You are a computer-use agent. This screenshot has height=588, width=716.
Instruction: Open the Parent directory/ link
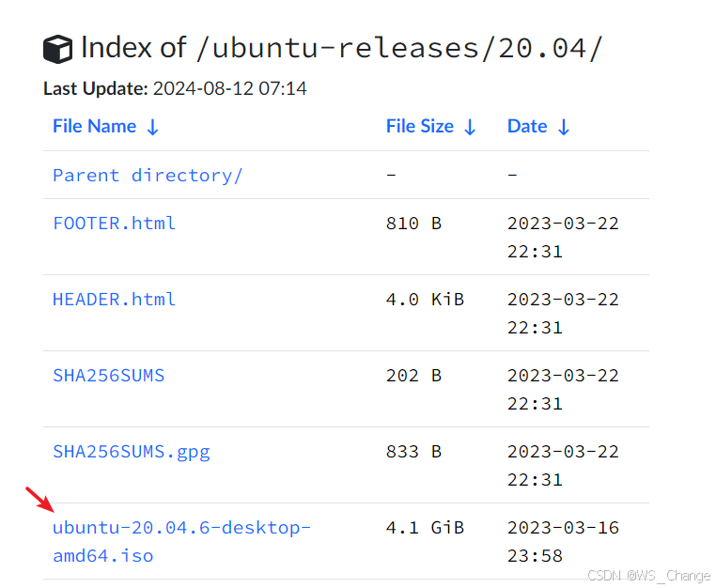pyautogui.click(x=148, y=176)
